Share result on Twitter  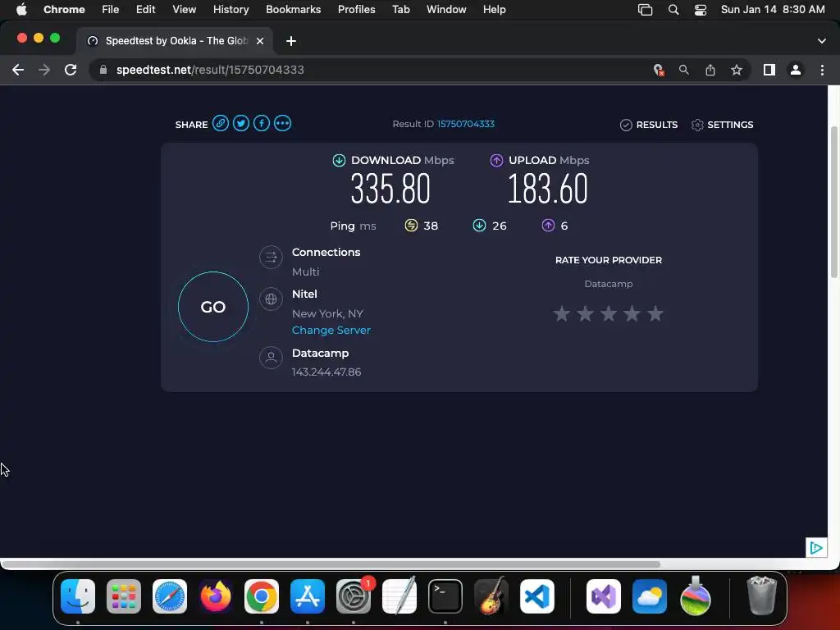(241, 123)
